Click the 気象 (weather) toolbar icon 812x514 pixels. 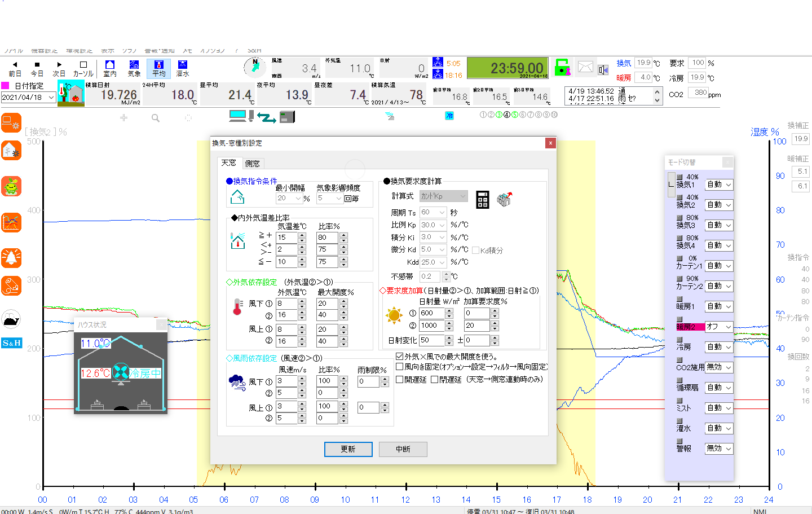coord(134,68)
